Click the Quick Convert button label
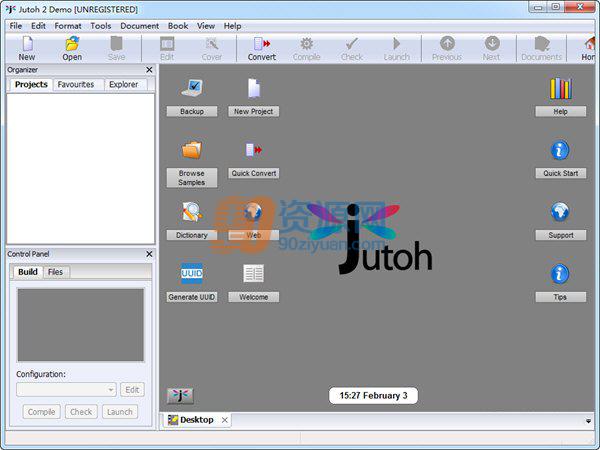This screenshot has height=450, width=600. coord(253,173)
